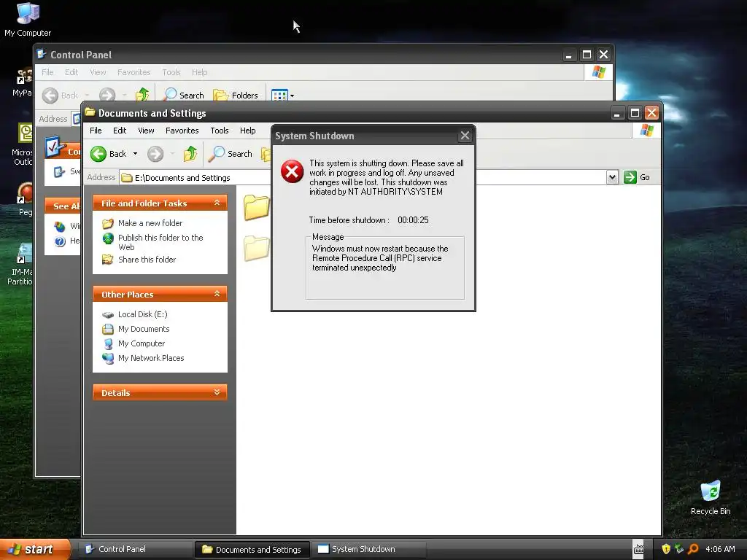Click the Documents and Settings title folder icon
The height and width of the screenshot is (560, 747).
pos(90,112)
